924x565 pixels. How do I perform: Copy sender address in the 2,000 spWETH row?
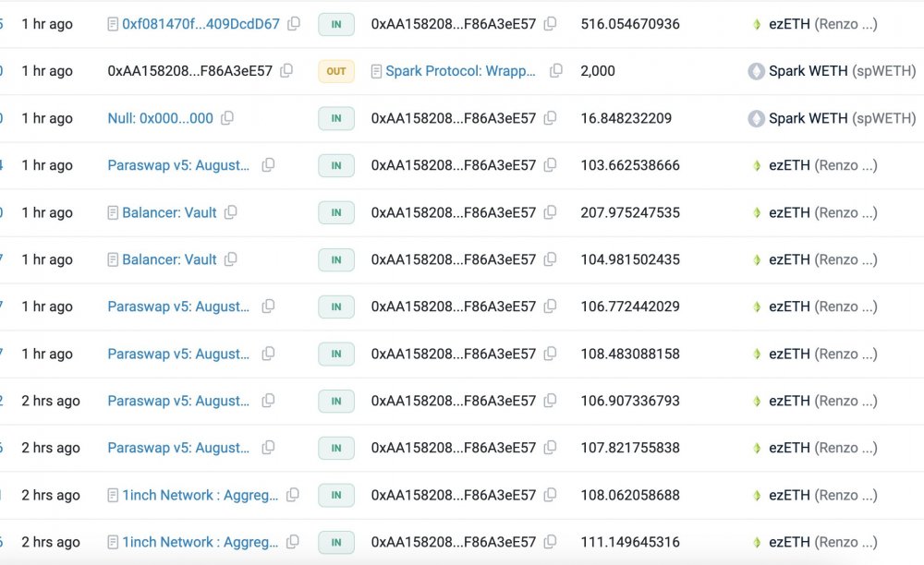[x=286, y=70]
